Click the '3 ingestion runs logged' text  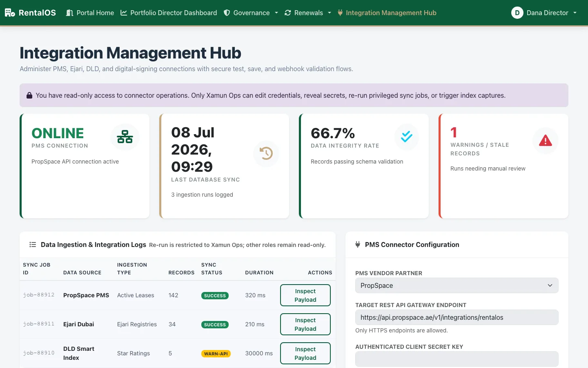[x=202, y=195]
